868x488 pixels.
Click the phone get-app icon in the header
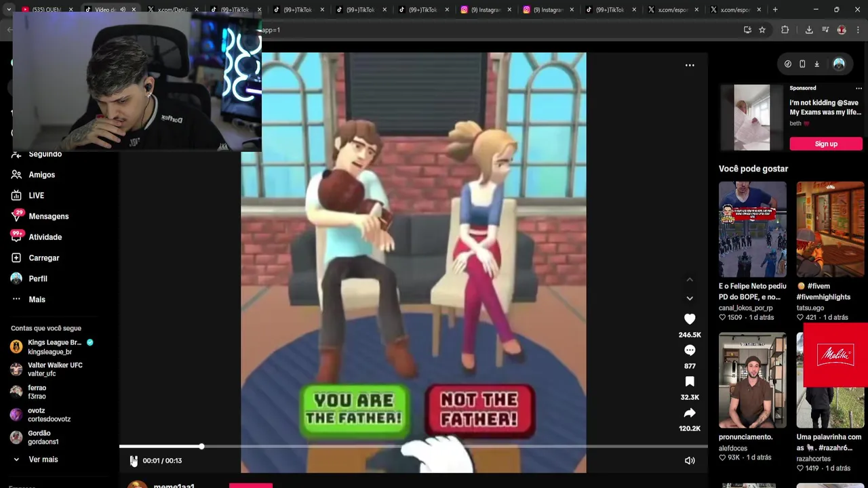tap(802, 64)
